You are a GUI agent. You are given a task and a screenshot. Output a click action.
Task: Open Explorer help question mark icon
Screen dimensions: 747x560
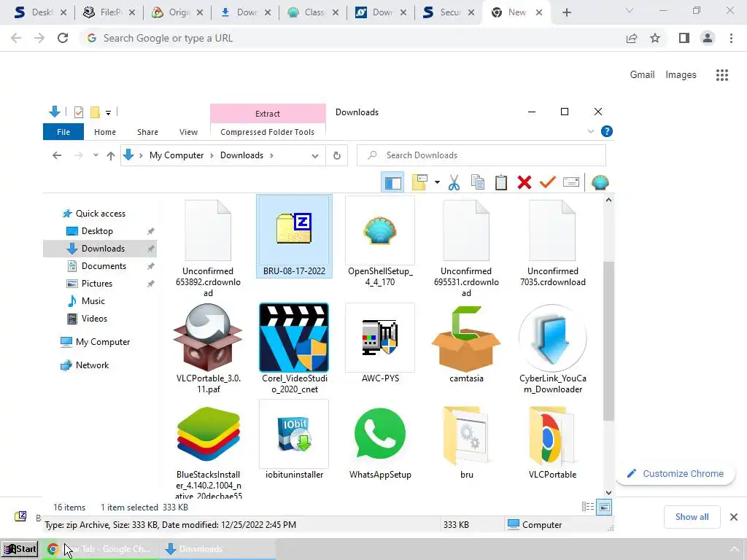606,131
